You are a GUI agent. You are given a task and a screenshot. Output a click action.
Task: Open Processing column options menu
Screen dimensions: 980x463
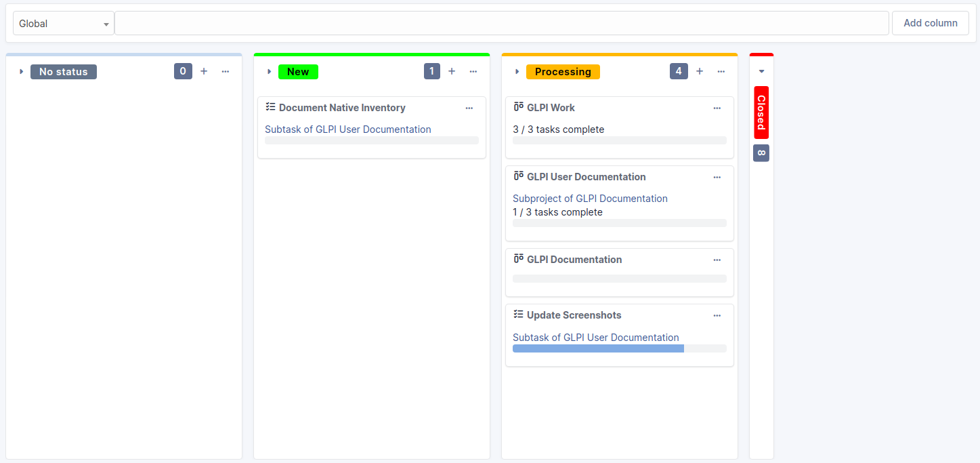(721, 71)
